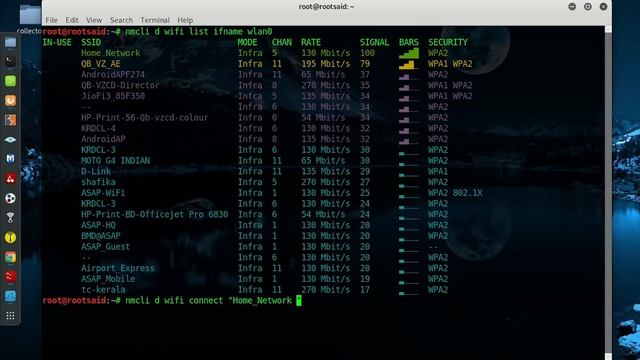The height and width of the screenshot is (360, 640).
Task: Close the terminal window
Action: pos(603,7)
